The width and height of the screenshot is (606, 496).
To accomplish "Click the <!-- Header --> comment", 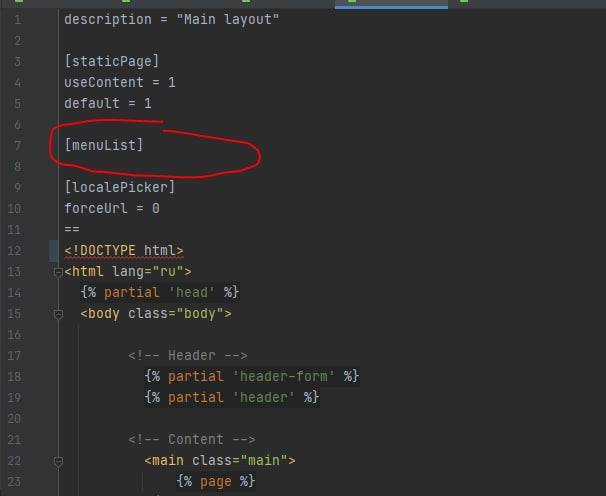I will pyautogui.click(x=188, y=355).
